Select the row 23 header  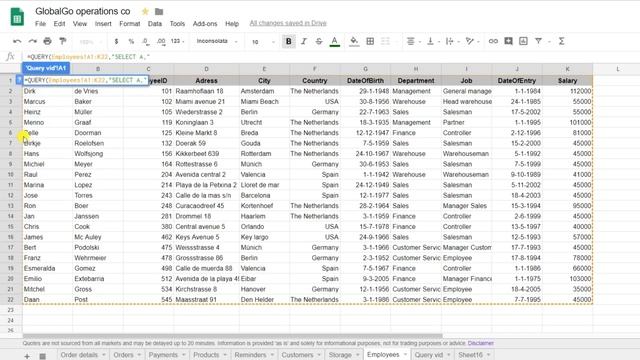coord(11,310)
